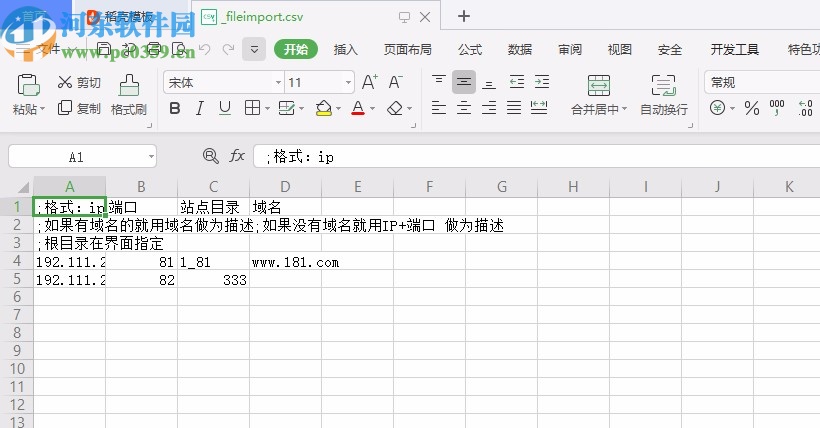Screen dimensions: 820x428
Task: Open the 安全 ribbon tab
Action: pyautogui.click(x=669, y=50)
